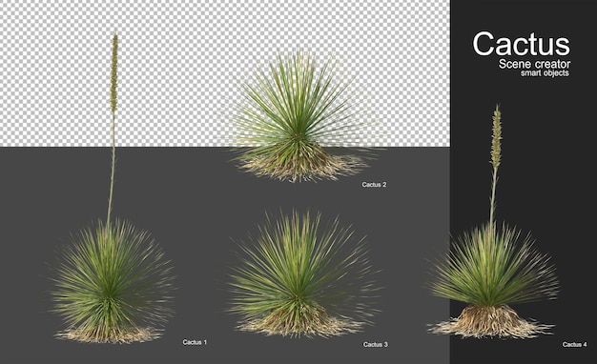Select the Cactus 3 plant image
The width and height of the screenshot is (597, 364).
point(300,272)
